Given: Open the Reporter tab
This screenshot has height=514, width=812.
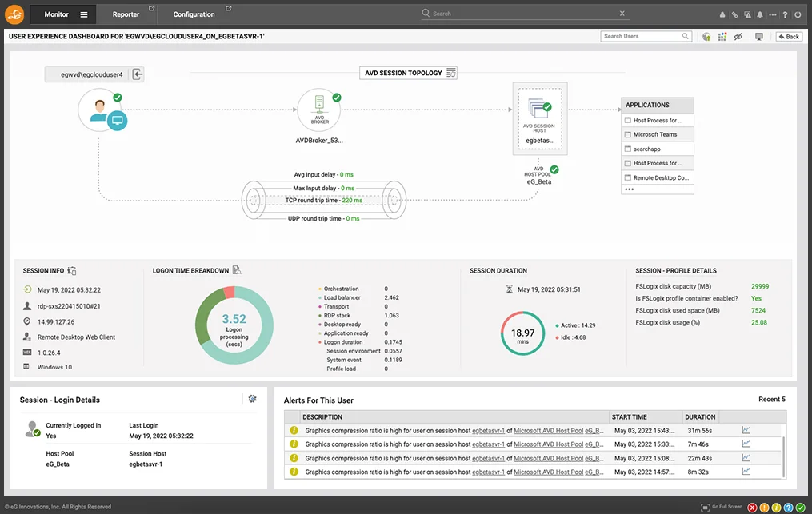Looking at the screenshot, I should point(126,14).
